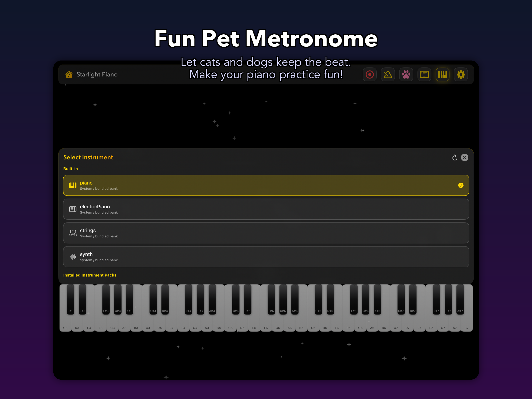532x399 pixels.
Task: Play the F#4 black key
Action: click(x=188, y=299)
